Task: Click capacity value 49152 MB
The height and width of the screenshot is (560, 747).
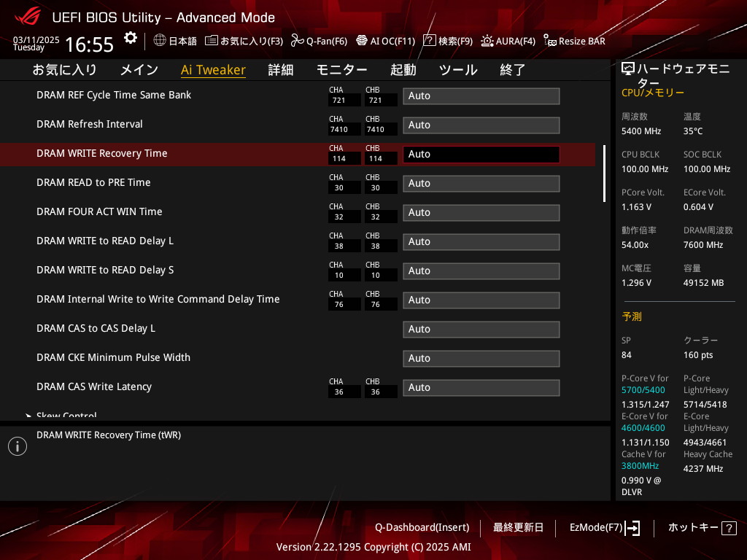Action: point(704,283)
